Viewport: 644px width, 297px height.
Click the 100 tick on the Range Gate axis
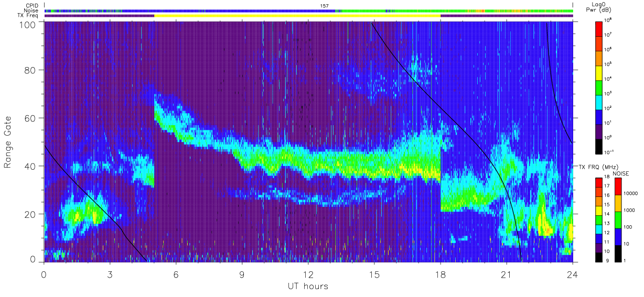[27, 24]
